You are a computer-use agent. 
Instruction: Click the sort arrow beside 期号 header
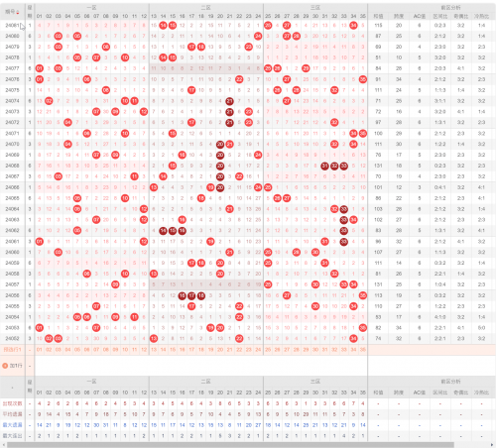(18, 13)
